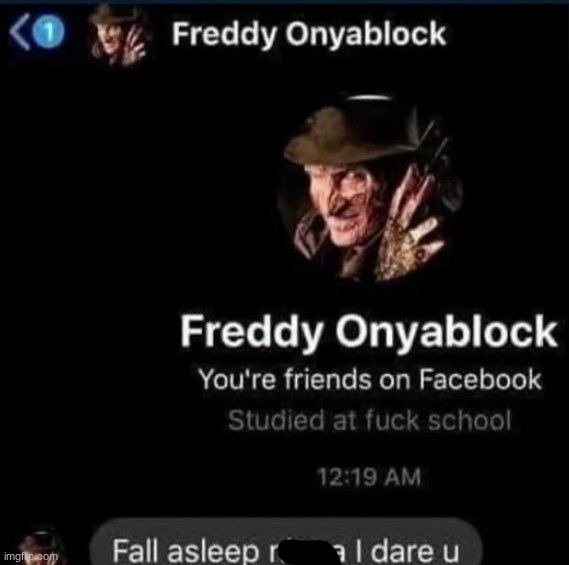This screenshot has height=565, width=569.
Task: Tap the "Studied at" education line
Action: (x=369, y=420)
